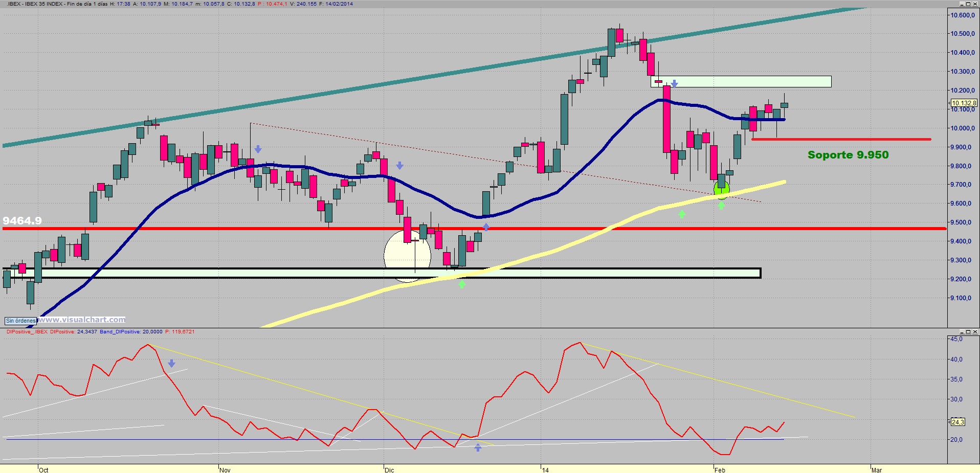Select the 9464.9 level label

point(22,221)
